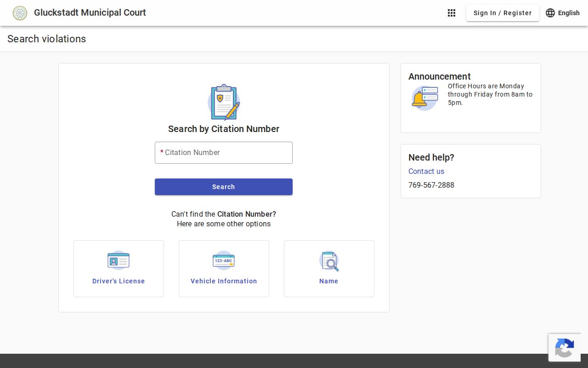Screen dimensions: 588x368
Task: Click phone number 769-567-2888
Action: [431, 185]
